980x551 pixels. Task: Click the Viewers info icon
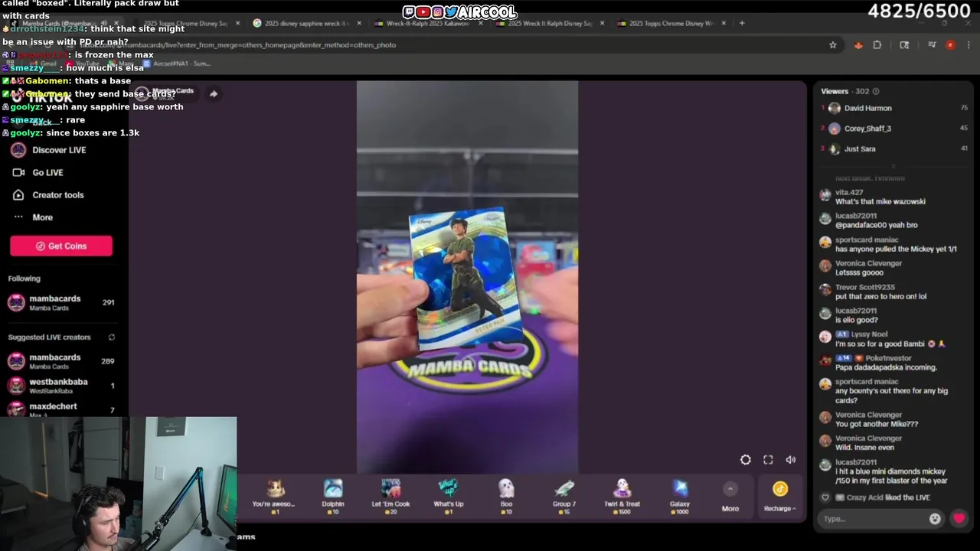pyautogui.click(x=876, y=91)
